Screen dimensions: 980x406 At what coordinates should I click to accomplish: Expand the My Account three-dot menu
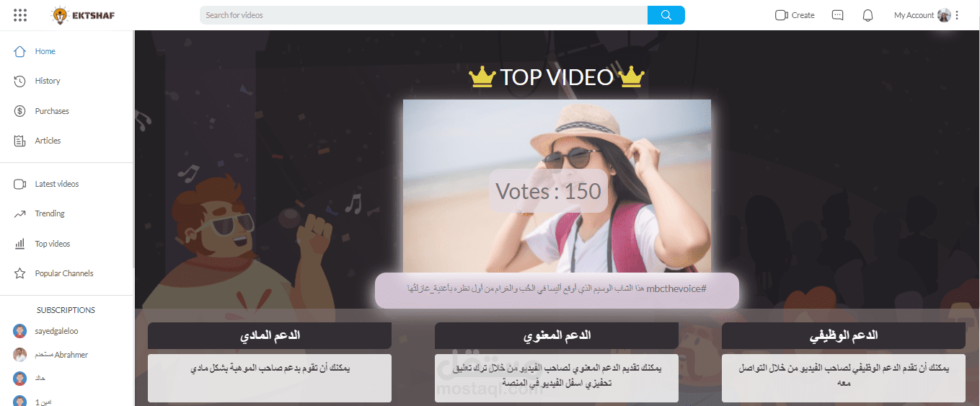point(957,15)
